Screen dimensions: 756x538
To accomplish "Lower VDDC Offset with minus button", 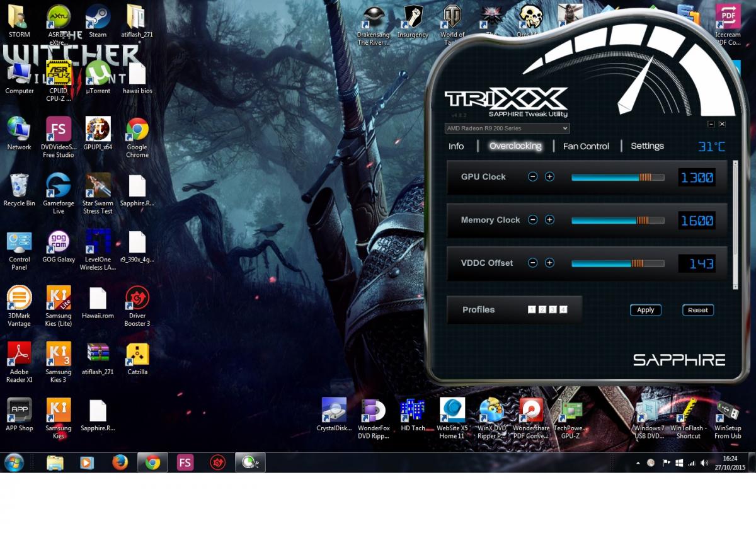I will click(x=532, y=263).
